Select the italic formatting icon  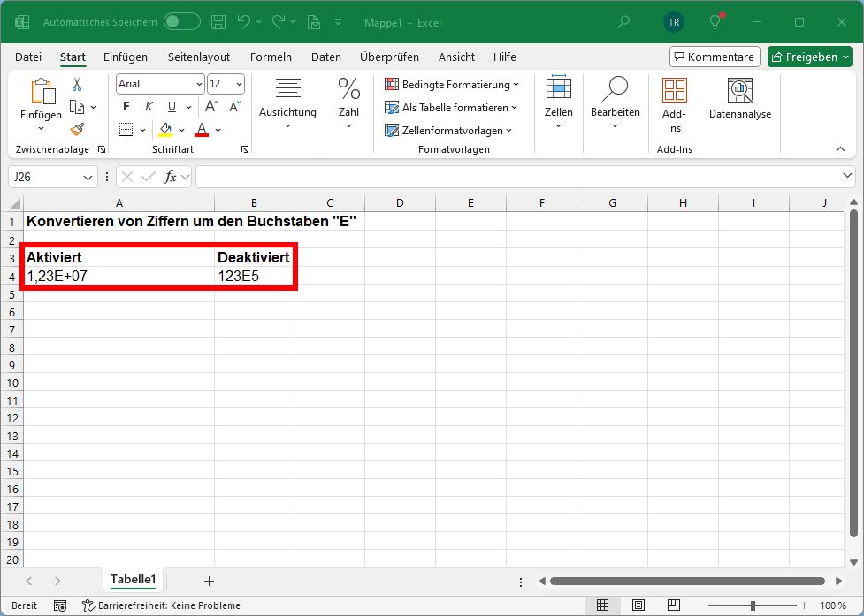pos(148,106)
